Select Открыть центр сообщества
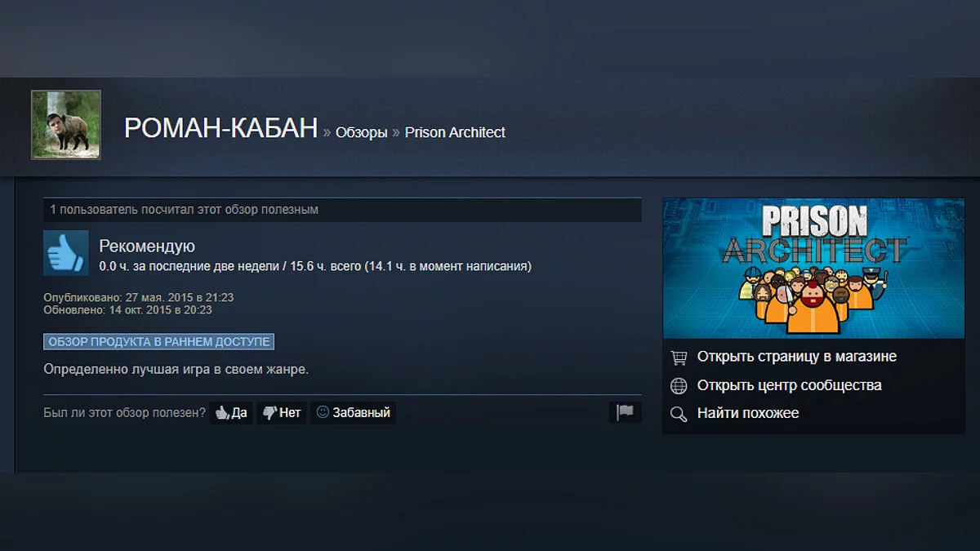Viewport: 980px width, 551px height. [x=789, y=385]
